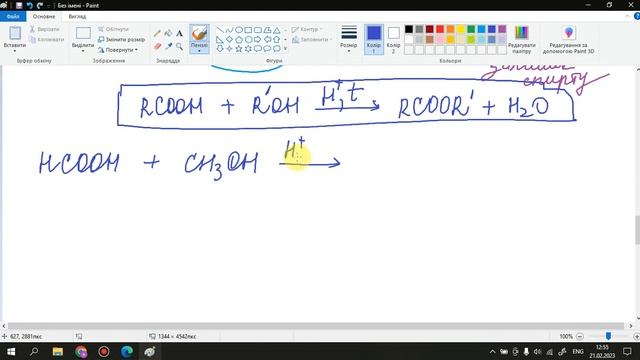Choose the Down arrow shape
Image resolution: width=640 pixels, height=360 pixels.
point(220,49)
